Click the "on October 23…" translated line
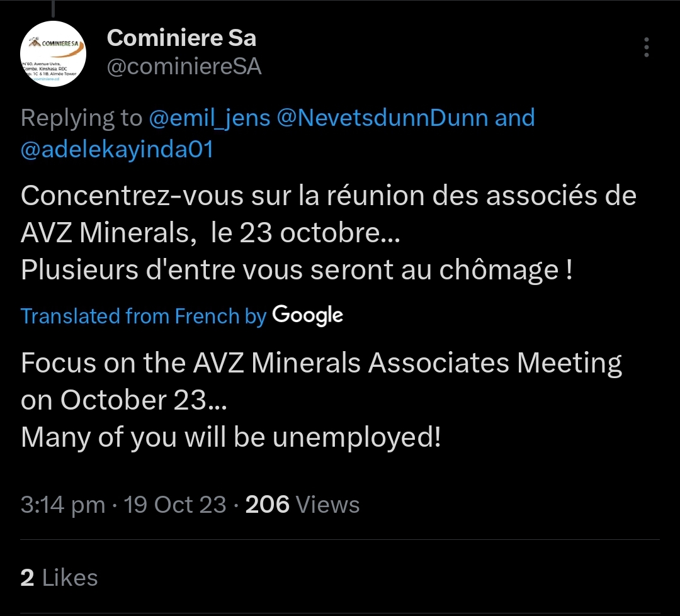 click(122, 400)
